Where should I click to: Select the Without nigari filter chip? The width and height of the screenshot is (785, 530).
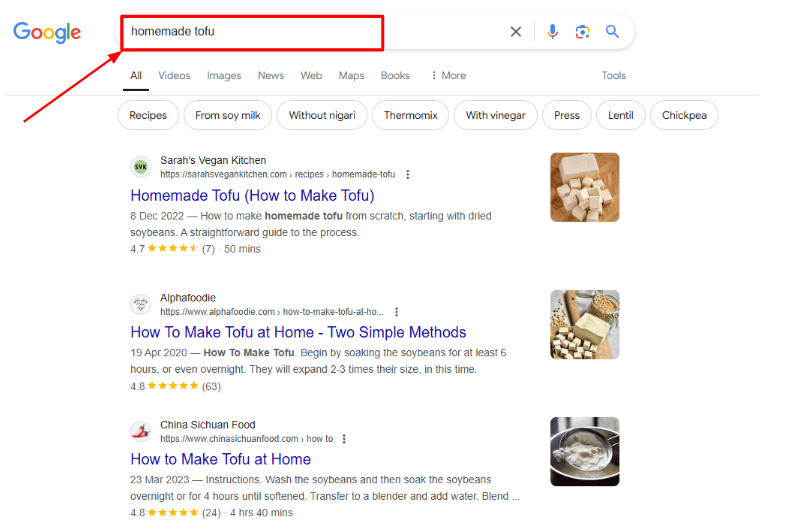click(x=321, y=115)
